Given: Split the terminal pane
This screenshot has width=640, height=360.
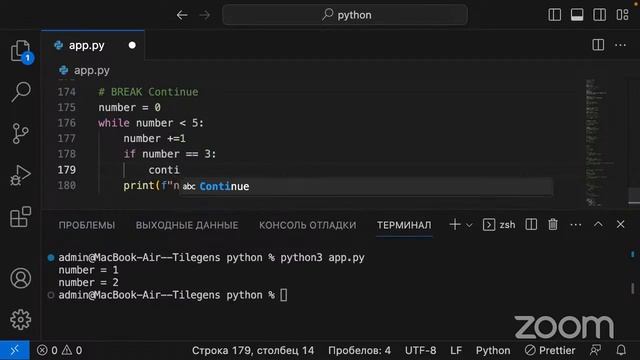Looking at the screenshot, I should [531, 224].
